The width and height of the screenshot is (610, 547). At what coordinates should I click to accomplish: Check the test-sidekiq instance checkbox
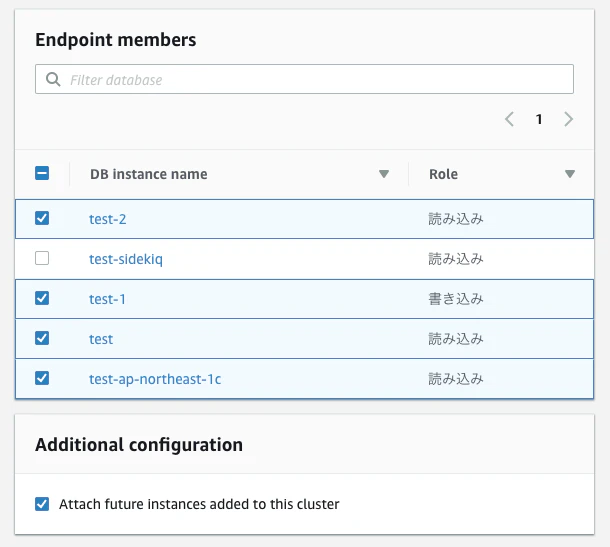pos(42,258)
